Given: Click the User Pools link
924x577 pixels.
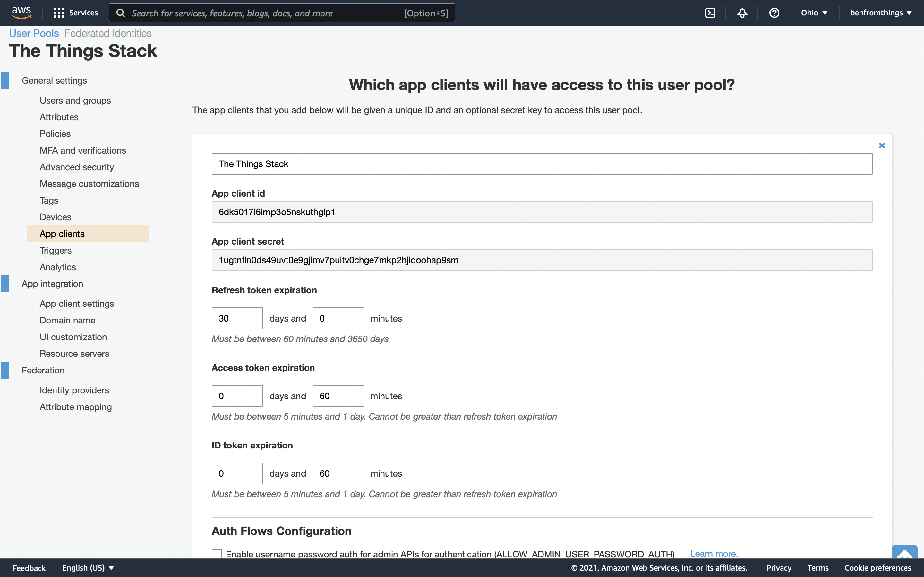Looking at the screenshot, I should [x=34, y=33].
